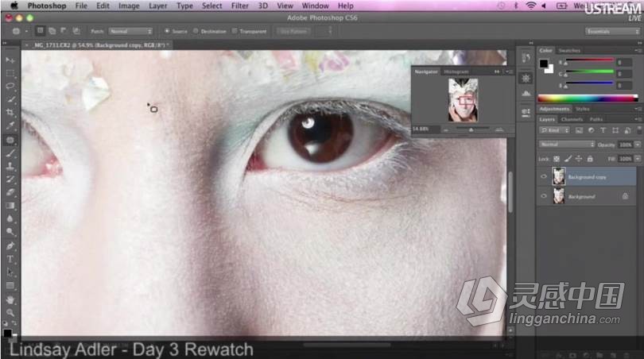Switch to the Channels tab
The width and height of the screenshot is (644, 359).
(572, 119)
